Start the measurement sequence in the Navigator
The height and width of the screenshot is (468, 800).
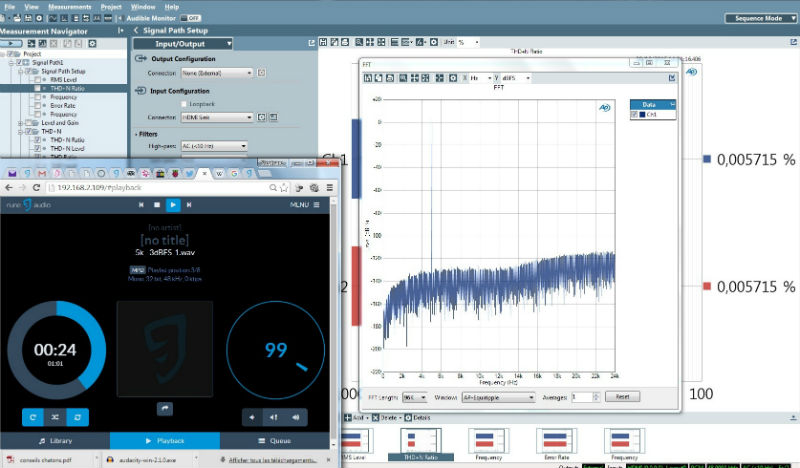click(11, 43)
